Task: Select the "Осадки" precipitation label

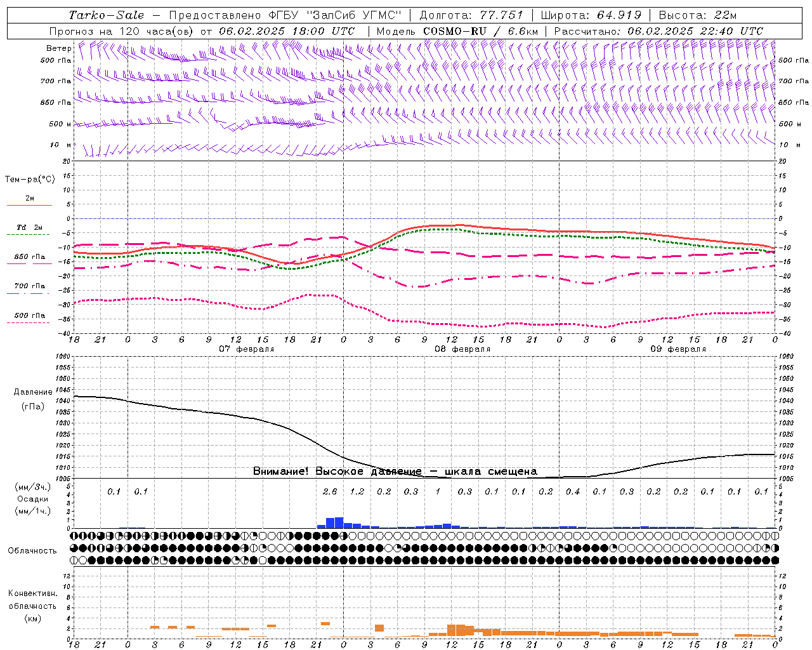Action: coord(33,499)
